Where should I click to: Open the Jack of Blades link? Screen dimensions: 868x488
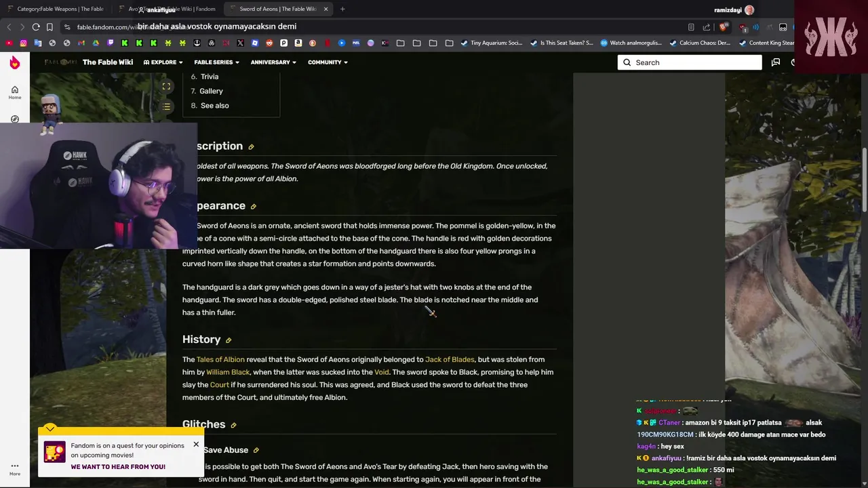coord(450,359)
